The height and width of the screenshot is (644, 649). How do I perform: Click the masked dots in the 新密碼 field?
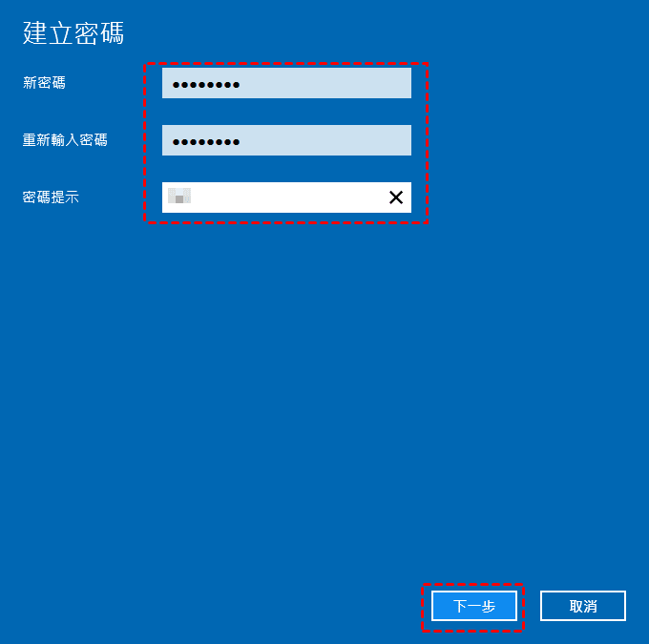[x=206, y=85]
